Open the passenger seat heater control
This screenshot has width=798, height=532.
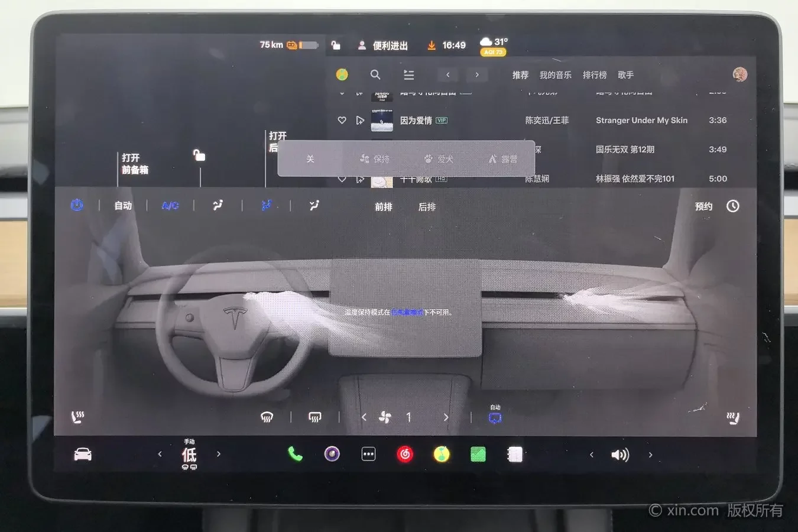tap(733, 418)
